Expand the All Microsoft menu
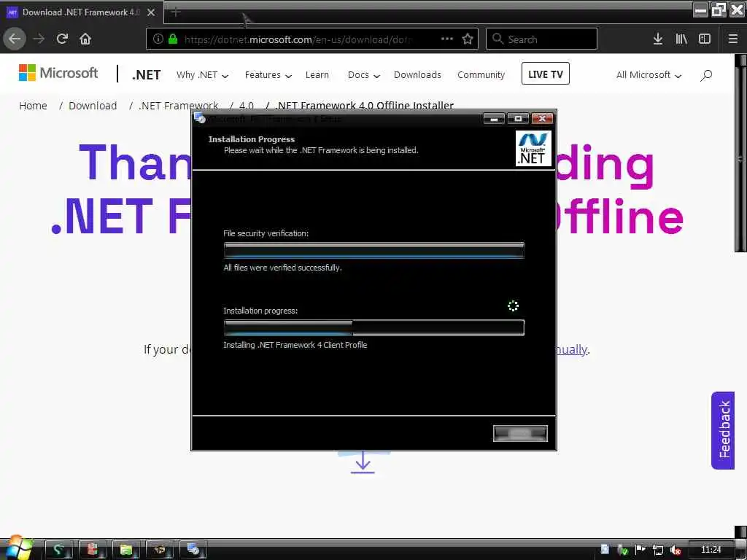 pyautogui.click(x=649, y=75)
